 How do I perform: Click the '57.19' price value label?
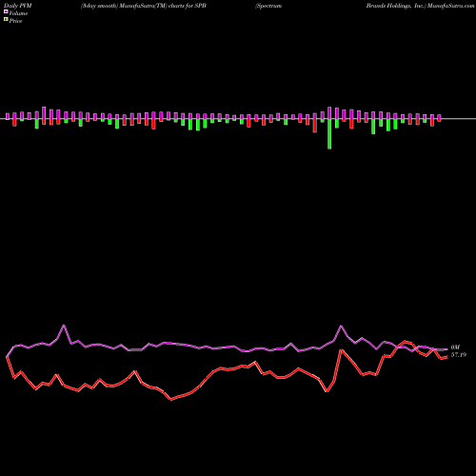click(x=459, y=355)
